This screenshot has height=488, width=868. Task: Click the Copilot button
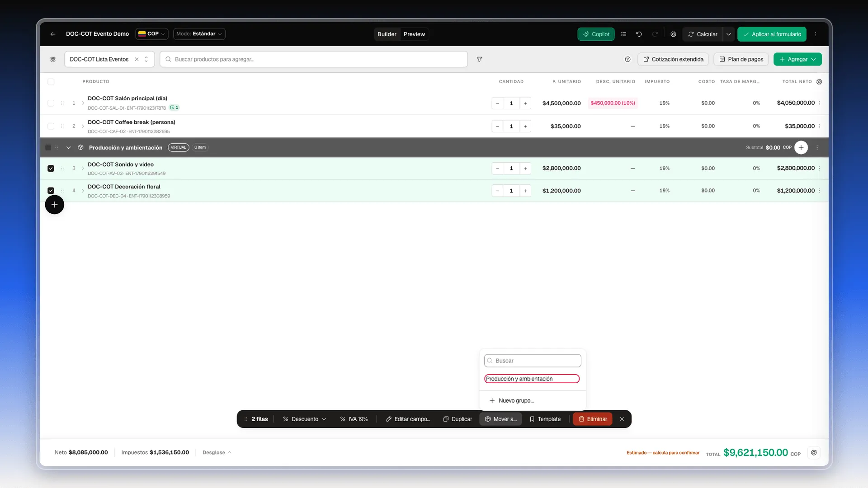(596, 34)
